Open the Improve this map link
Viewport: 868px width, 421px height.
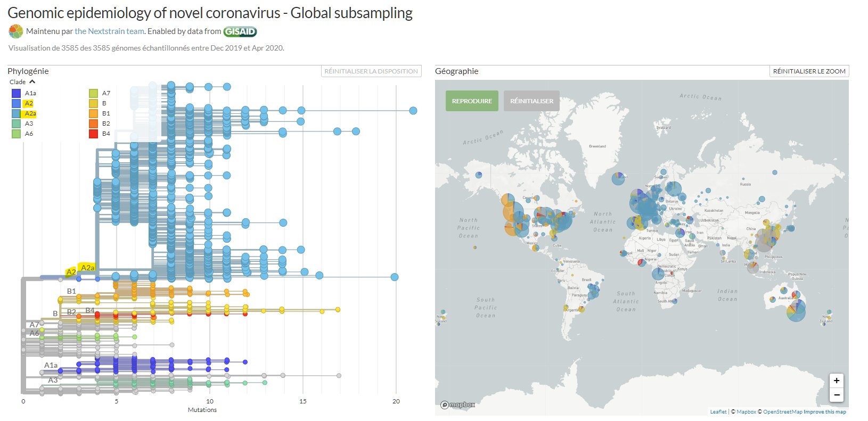tap(825, 412)
